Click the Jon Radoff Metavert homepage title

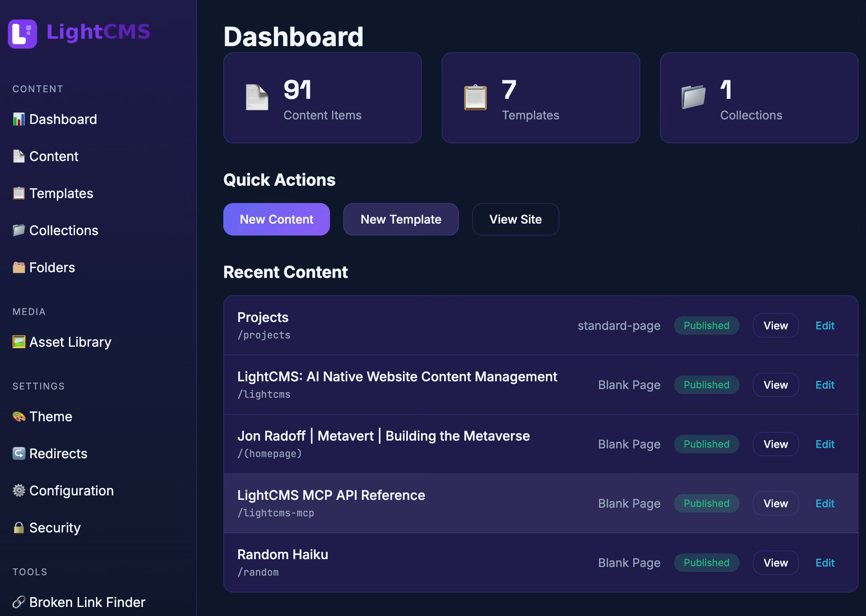(x=383, y=436)
